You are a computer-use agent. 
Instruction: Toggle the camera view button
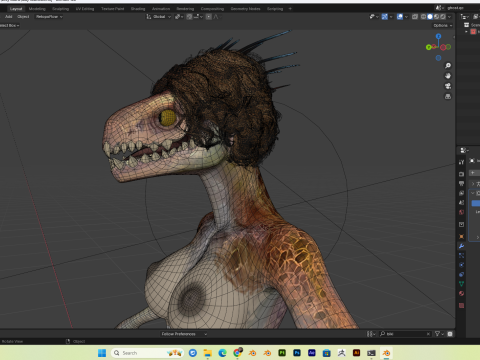448,86
